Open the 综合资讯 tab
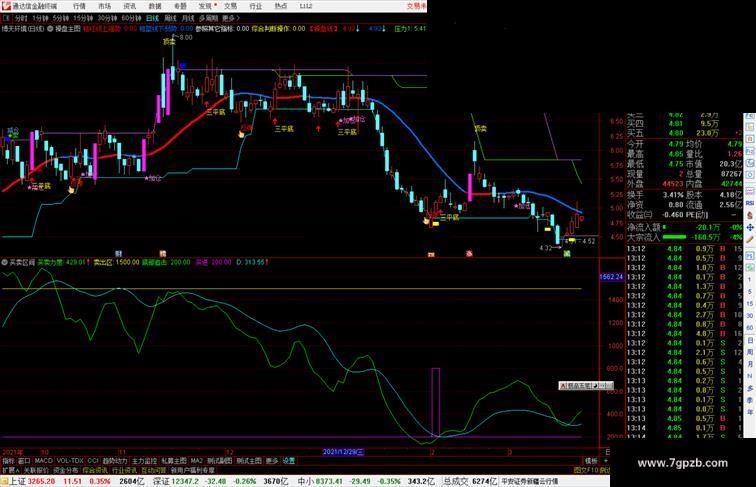Image resolution: width=756 pixels, height=487 pixels. click(95, 470)
